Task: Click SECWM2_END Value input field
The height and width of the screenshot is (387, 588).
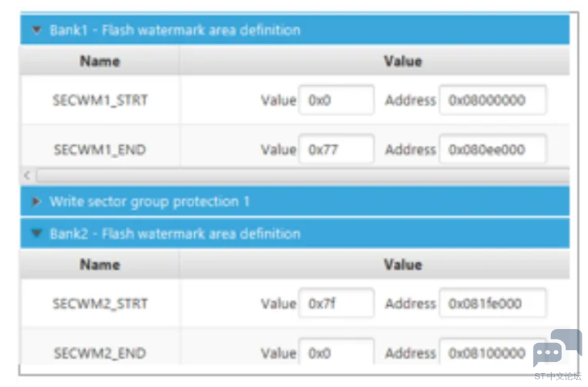Action: [337, 352]
